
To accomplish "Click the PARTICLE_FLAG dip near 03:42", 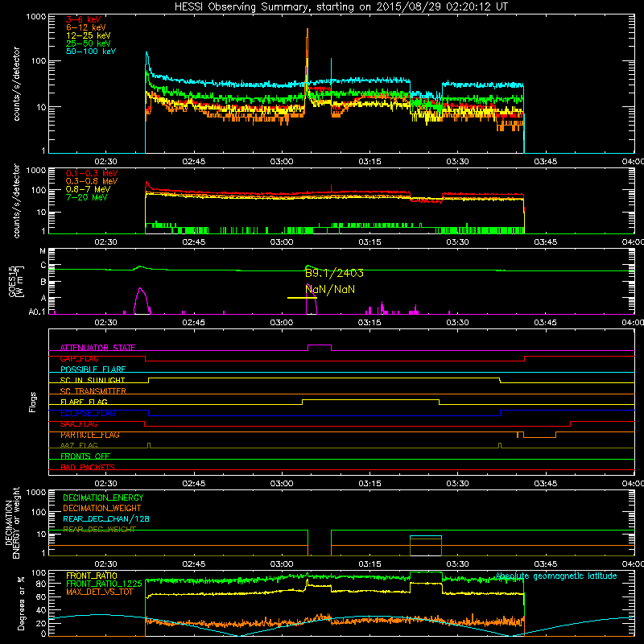I will coord(539,436).
